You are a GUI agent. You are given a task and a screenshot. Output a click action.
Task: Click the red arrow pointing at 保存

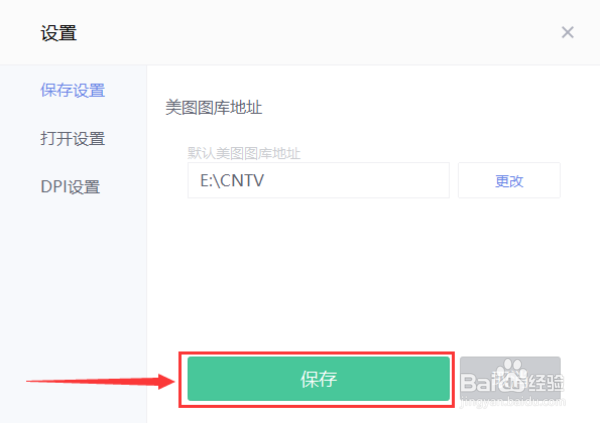pos(101,381)
